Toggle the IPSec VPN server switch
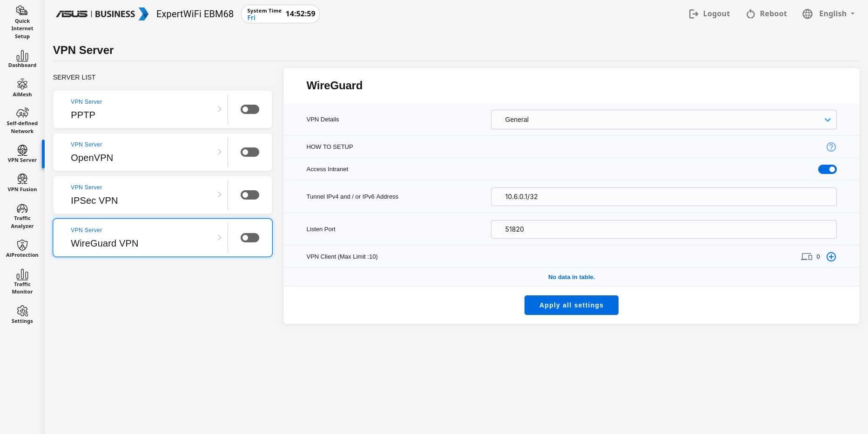Viewport: 868px width, 434px height. tap(250, 195)
